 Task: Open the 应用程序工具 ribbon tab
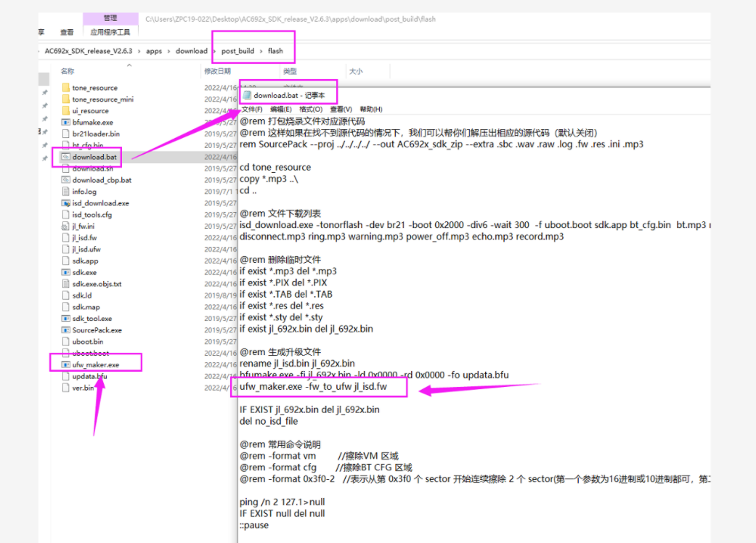tap(110, 32)
